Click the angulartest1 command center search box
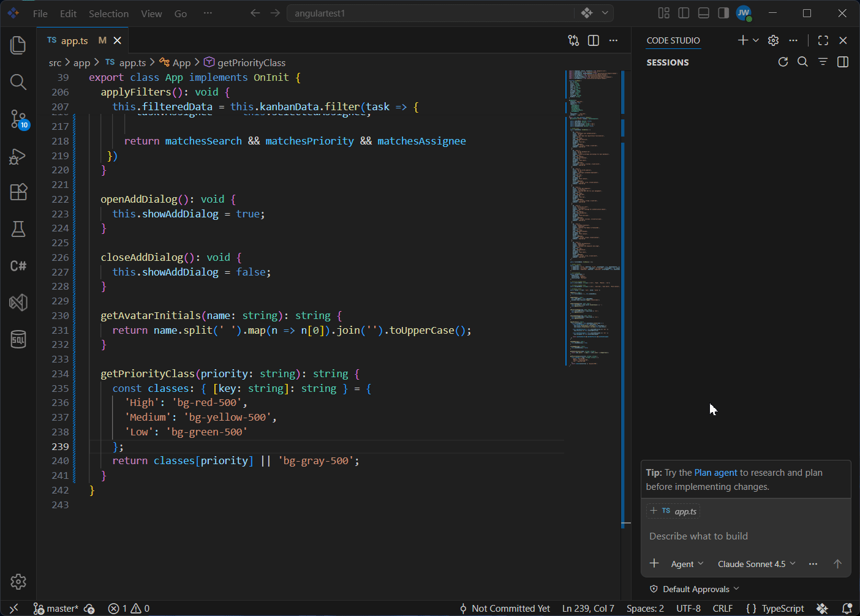The image size is (860, 616). click(x=450, y=13)
